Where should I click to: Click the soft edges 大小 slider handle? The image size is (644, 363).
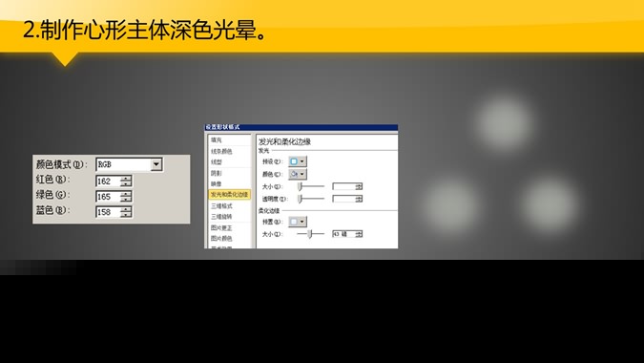click(311, 234)
